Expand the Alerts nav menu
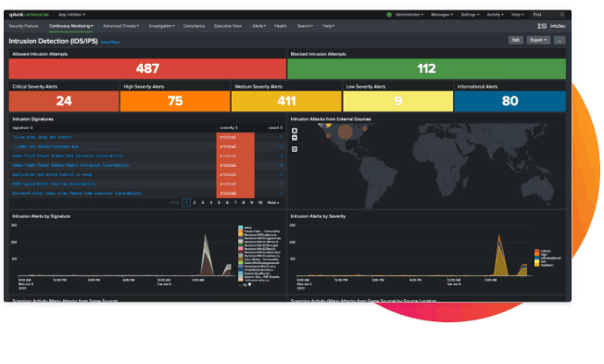This screenshot has height=364, width=604. tap(258, 26)
